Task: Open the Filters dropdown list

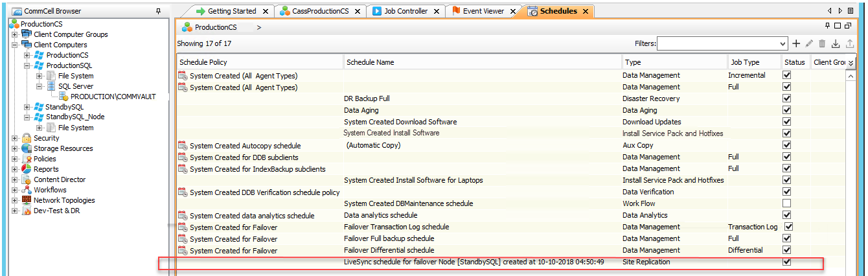Action: point(782,43)
